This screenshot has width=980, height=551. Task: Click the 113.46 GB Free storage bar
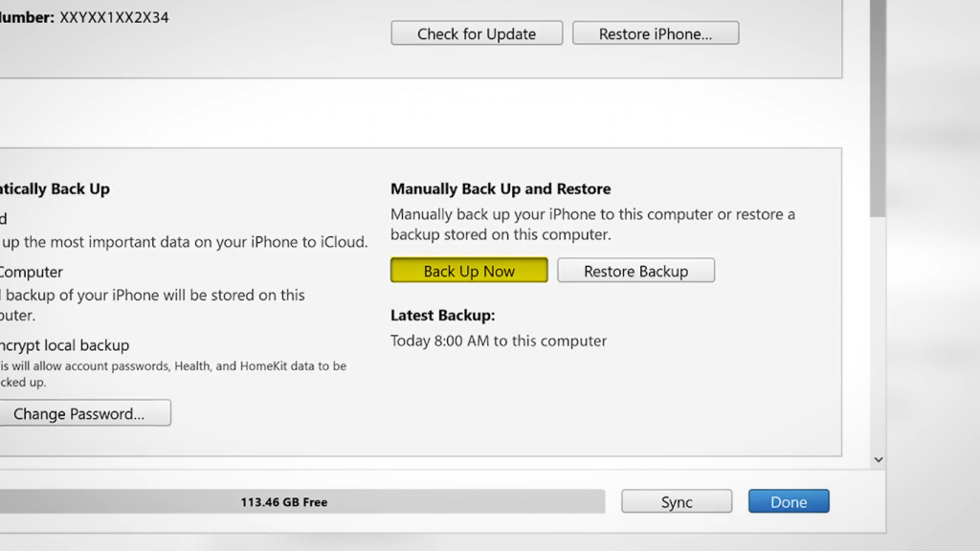pos(287,501)
